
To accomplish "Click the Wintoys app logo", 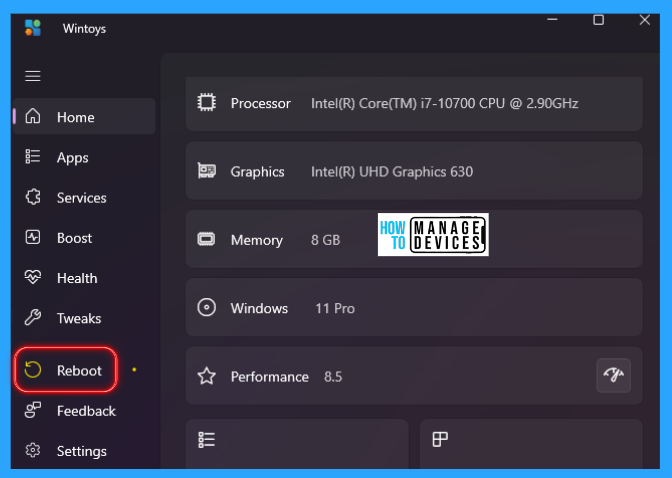I will [x=33, y=28].
